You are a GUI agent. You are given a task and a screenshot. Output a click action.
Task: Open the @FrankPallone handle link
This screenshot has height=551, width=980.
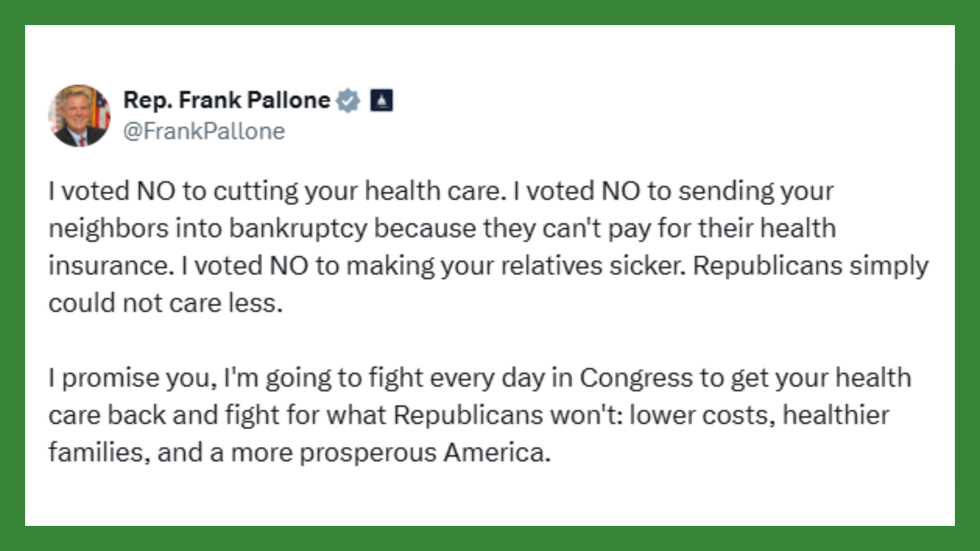pyautogui.click(x=204, y=131)
